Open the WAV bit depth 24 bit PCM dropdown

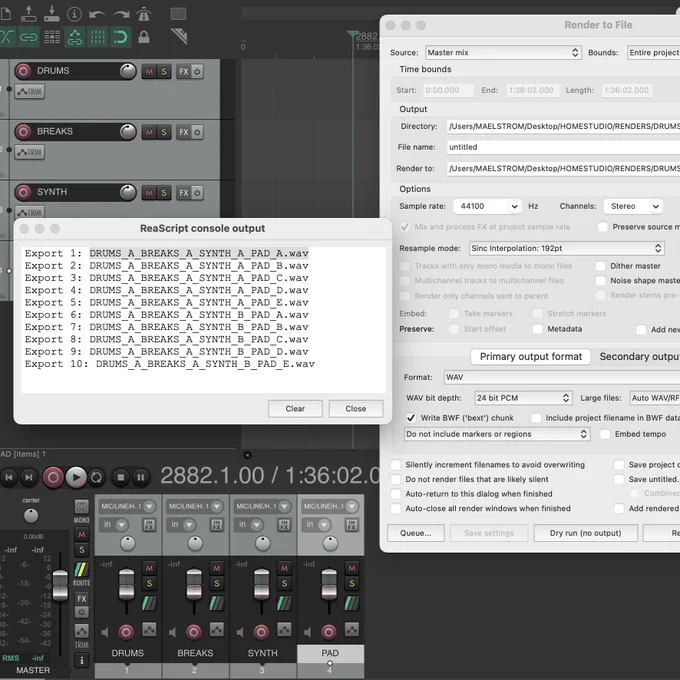[523, 398]
